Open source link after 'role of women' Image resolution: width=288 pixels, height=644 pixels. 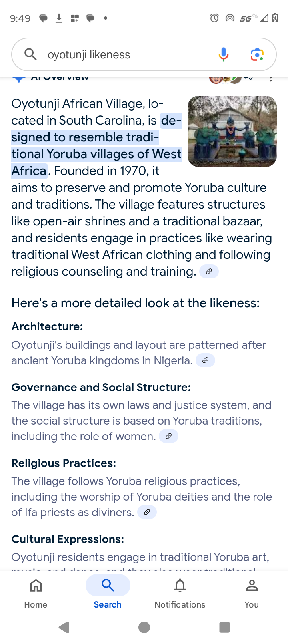point(169,436)
